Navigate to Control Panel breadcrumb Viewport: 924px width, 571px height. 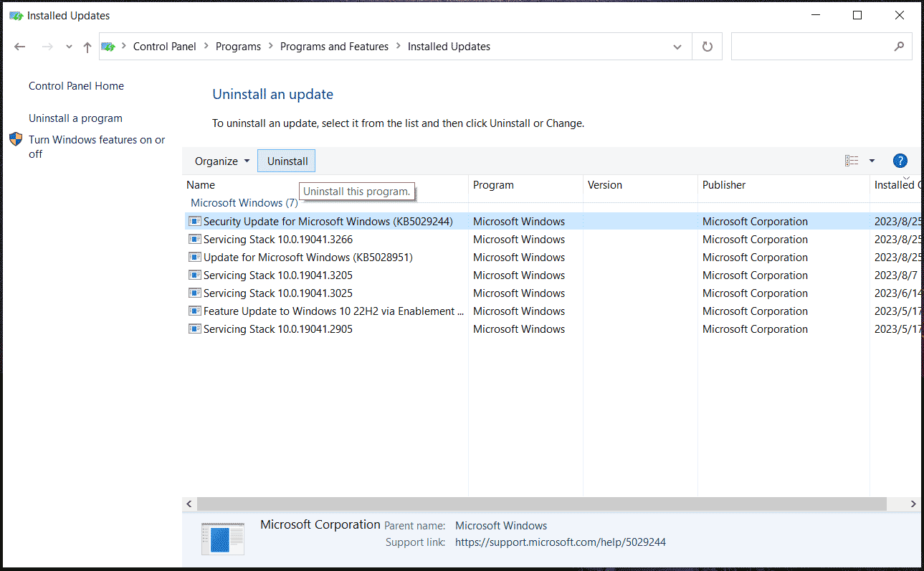click(x=165, y=47)
